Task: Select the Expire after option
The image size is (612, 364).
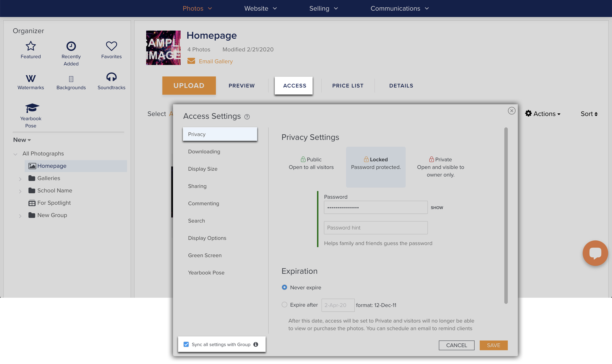Action: coord(284,305)
